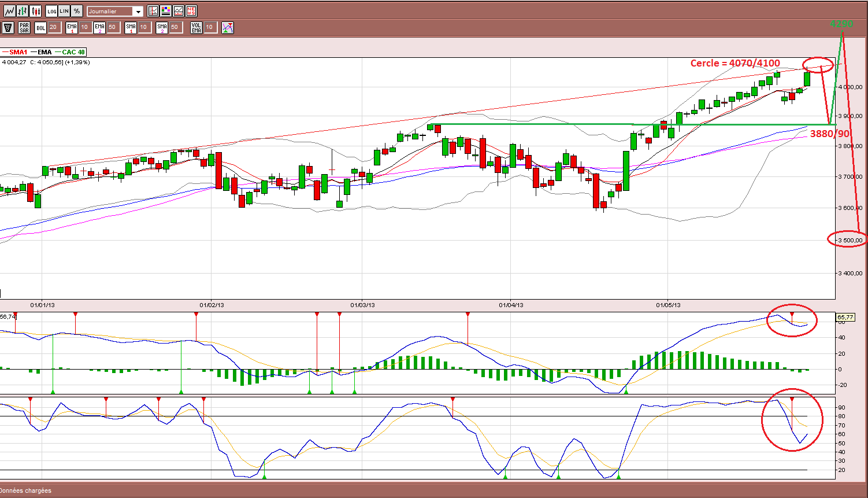Open the NEWS icon

pyautogui.click(x=191, y=11)
